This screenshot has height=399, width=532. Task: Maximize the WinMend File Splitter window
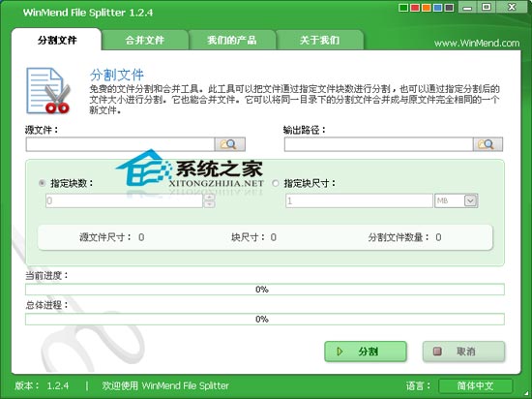(x=487, y=8)
